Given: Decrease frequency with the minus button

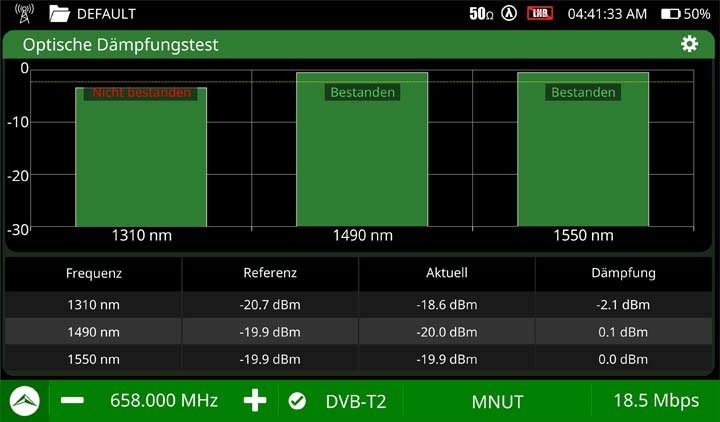Looking at the screenshot, I should pos(72,401).
